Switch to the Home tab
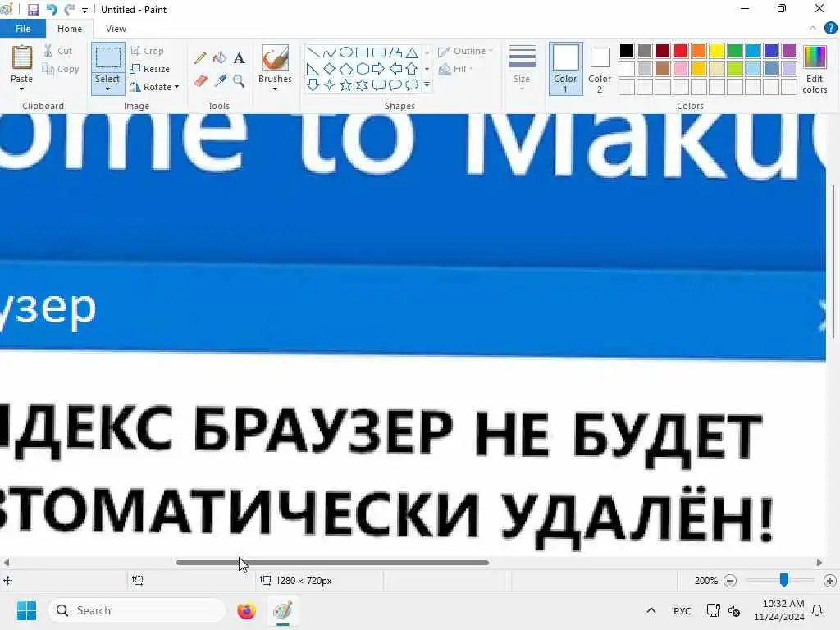The image size is (840, 630). click(70, 29)
